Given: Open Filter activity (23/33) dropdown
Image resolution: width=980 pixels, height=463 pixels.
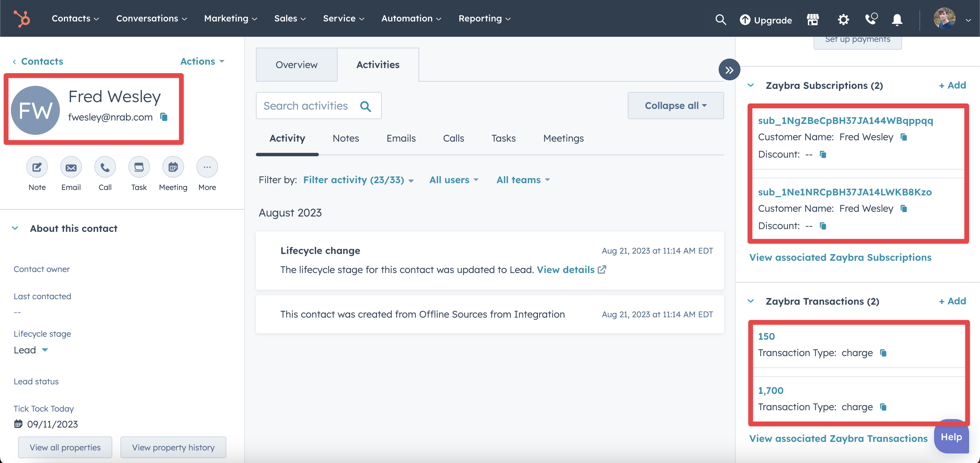Looking at the screenshot, I should pos(358,180).
